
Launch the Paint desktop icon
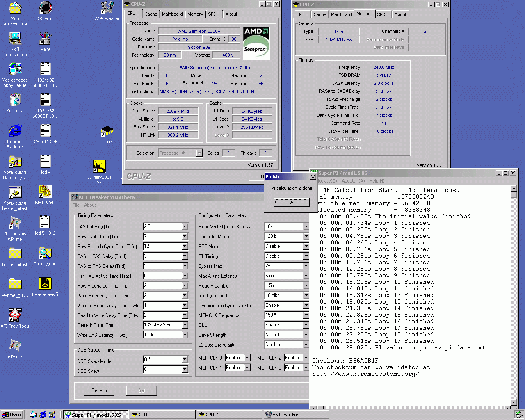(x=46, y=42)
